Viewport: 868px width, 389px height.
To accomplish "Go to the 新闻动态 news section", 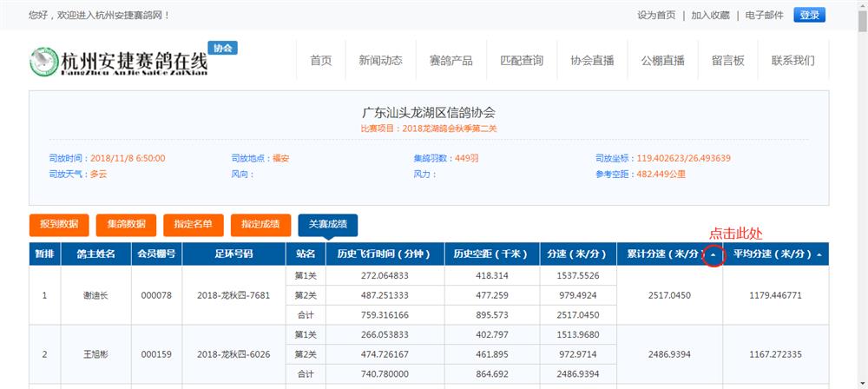I will pyautogui.click(x=380, y=61).
